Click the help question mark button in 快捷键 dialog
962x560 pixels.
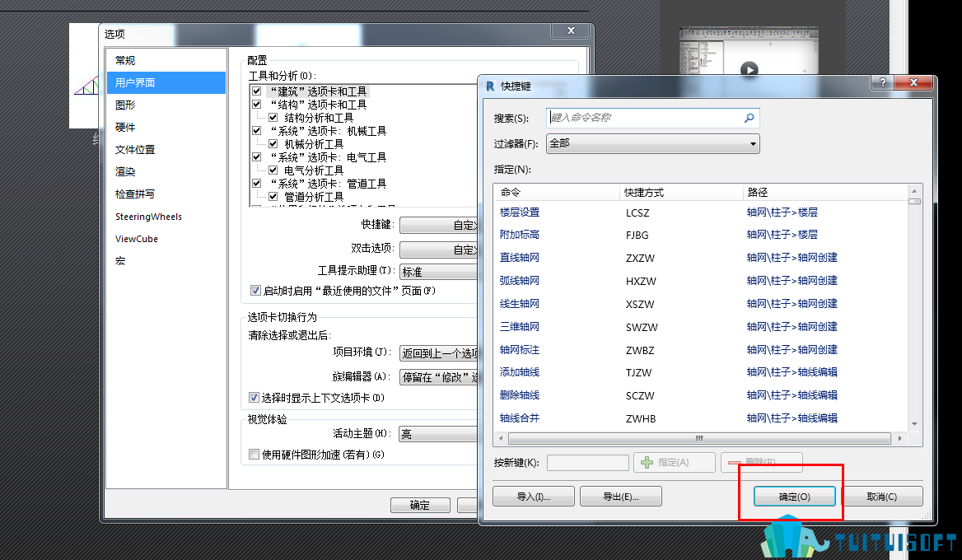(x=882, y=82)
